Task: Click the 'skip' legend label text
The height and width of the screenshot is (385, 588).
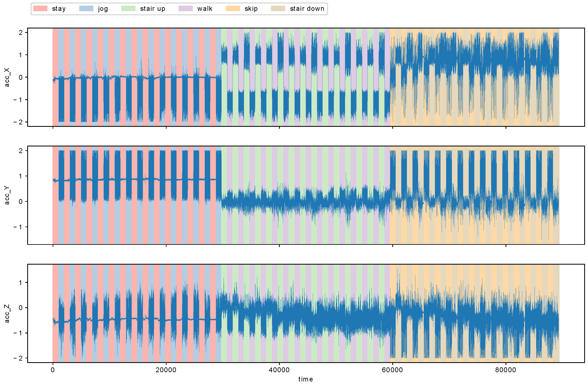Action: tap(251, 9)
